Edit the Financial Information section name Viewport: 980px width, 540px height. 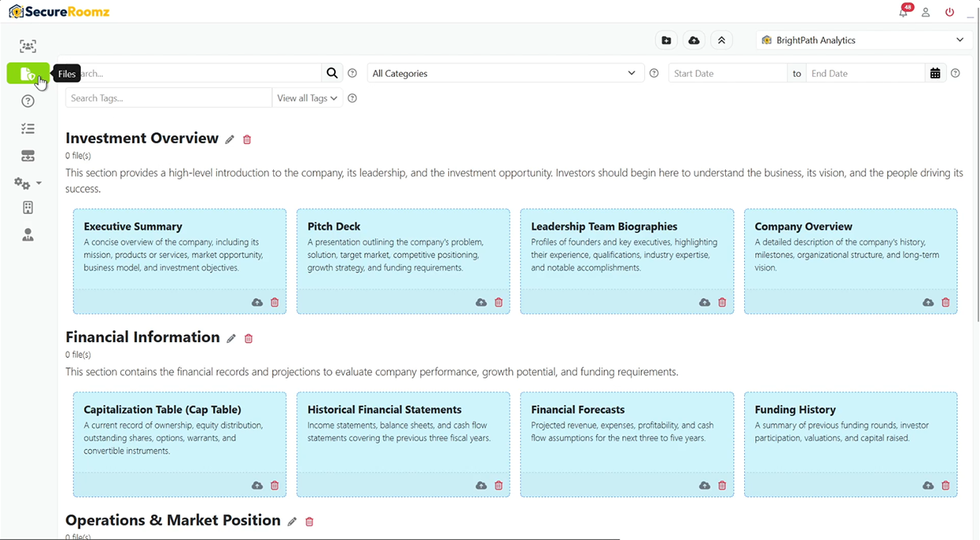[231, 338]
